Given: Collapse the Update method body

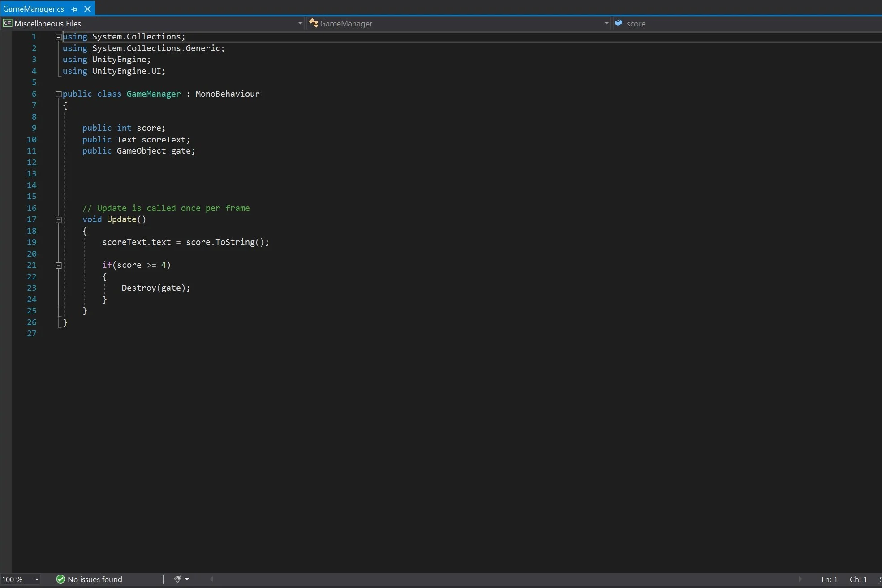Looking at the screenshot, I should coord(58,220).
